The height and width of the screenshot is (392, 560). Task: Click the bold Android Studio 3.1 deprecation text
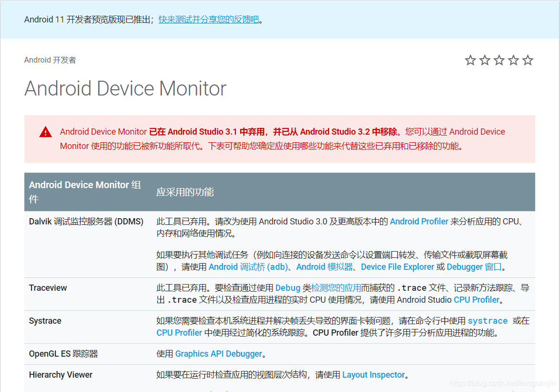(274, 132)
